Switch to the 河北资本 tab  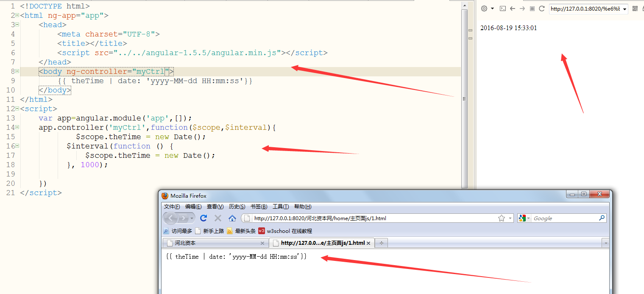click(215, 243)
